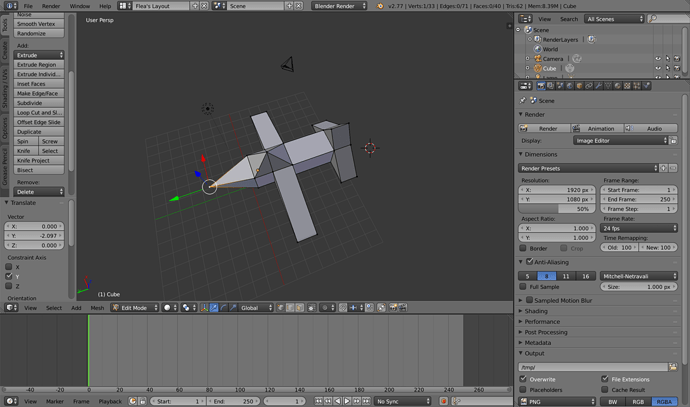This screenshot has height=407, width=690.
Task: Disable the Anti-Aliasing checkbox
Action: coord(529,261)
